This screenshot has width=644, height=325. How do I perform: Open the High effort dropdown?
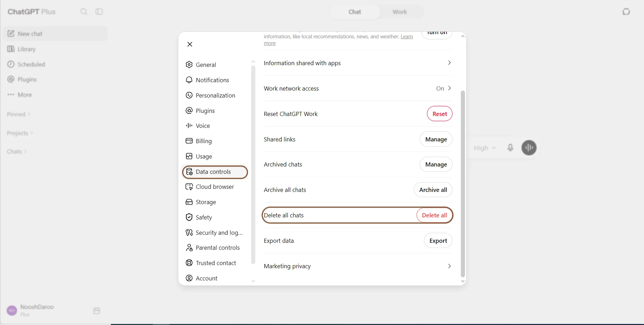click(485, 148)
